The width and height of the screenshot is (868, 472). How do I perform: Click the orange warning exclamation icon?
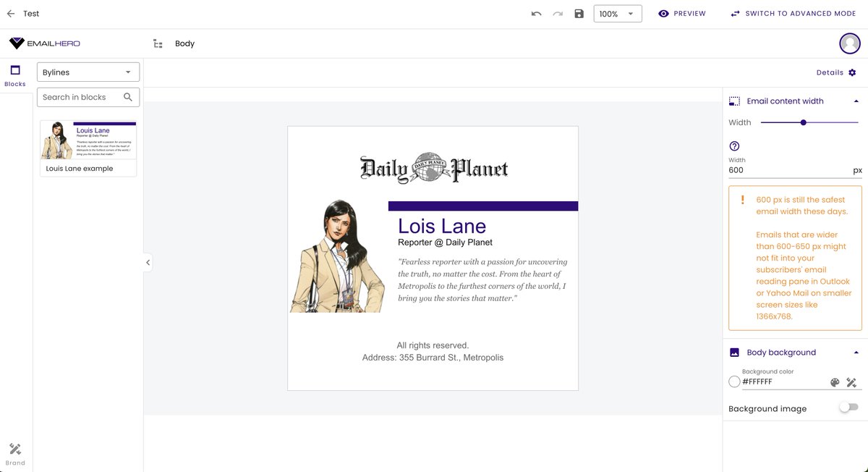(x=742, y=200)
